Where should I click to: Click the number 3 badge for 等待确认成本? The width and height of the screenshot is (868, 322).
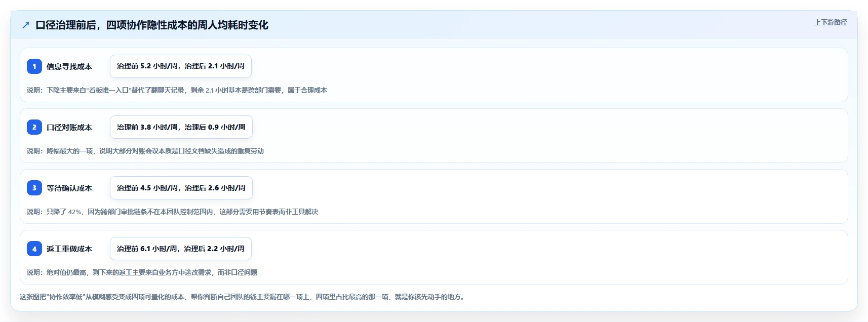pyautogui.click(x=34, y=188)
